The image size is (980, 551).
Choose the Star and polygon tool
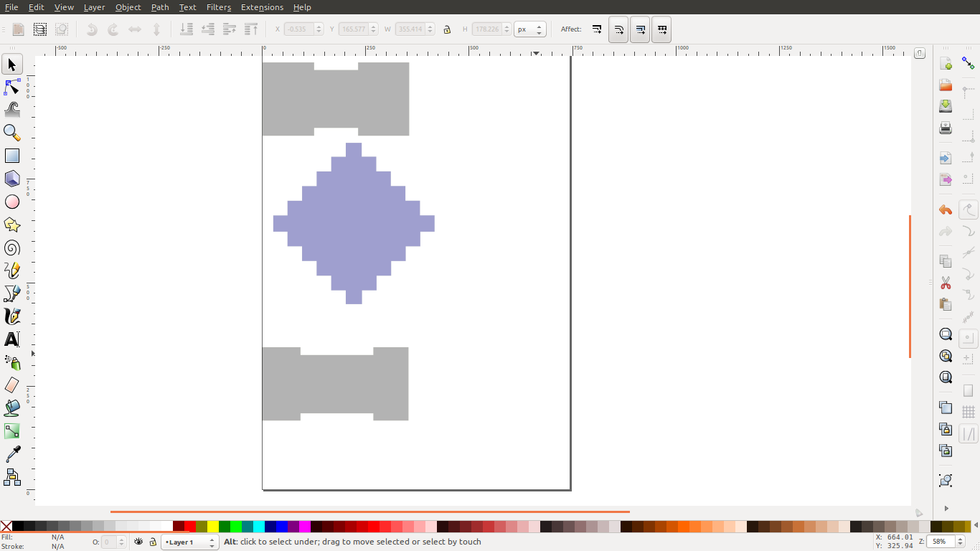pos(12,225)
